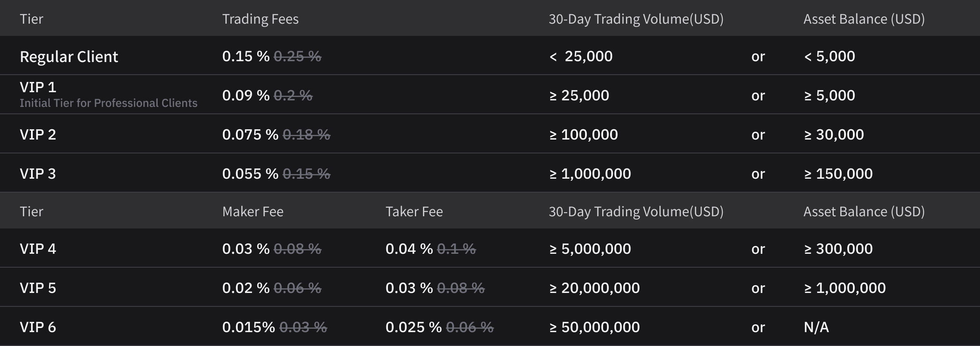Click the top Asset Balance (USD) header
Viewport: 980px width, 346px height.
(864, 19)
